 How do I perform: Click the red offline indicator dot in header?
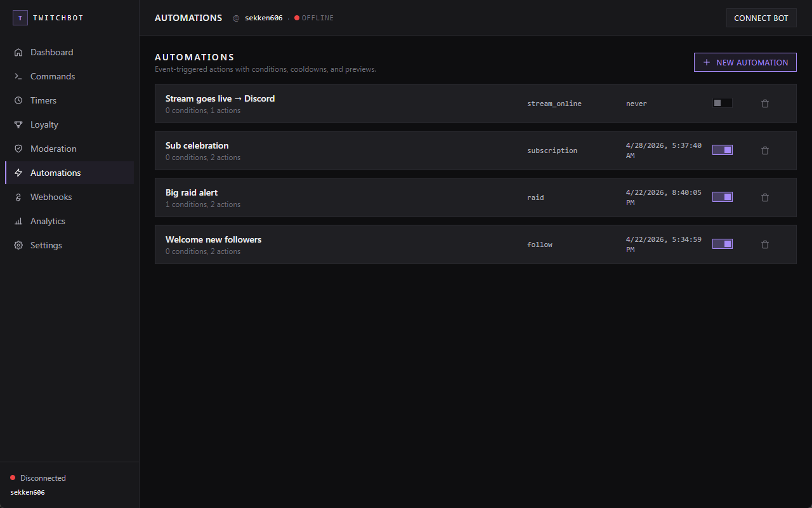[x=297, y=18]
